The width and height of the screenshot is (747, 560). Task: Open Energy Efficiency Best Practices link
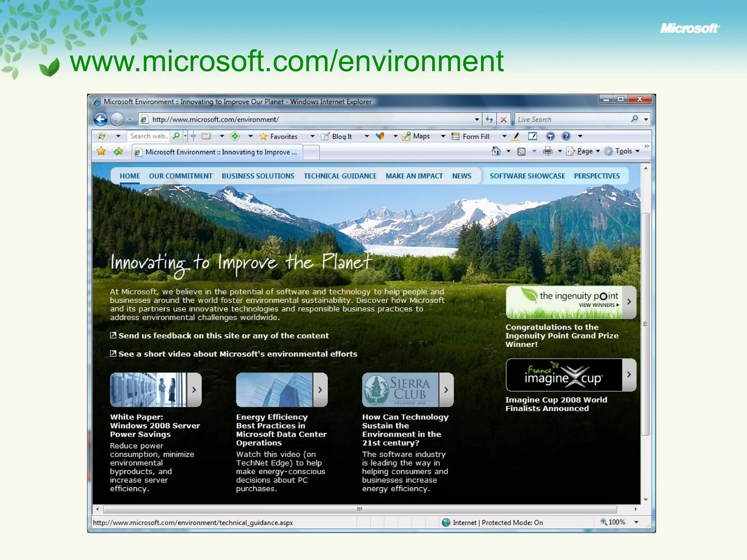281,430
